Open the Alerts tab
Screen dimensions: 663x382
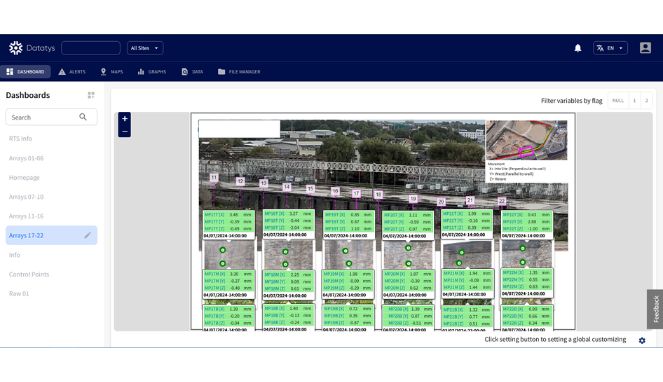[x=72, y=71]
